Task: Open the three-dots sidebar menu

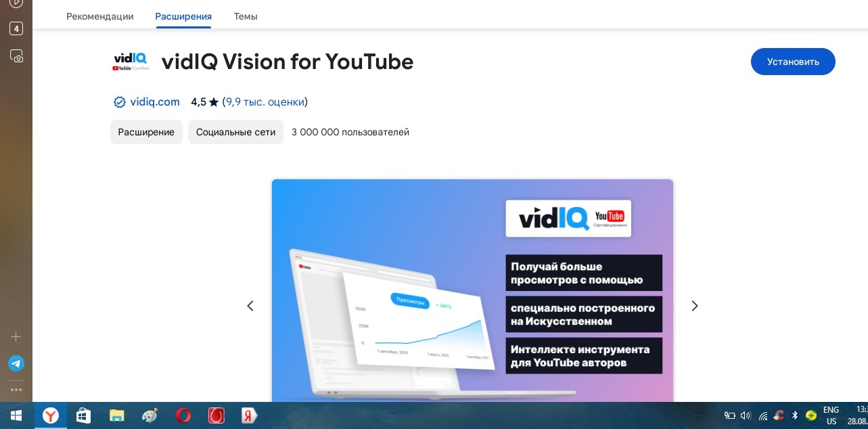Action: (16, 389)
